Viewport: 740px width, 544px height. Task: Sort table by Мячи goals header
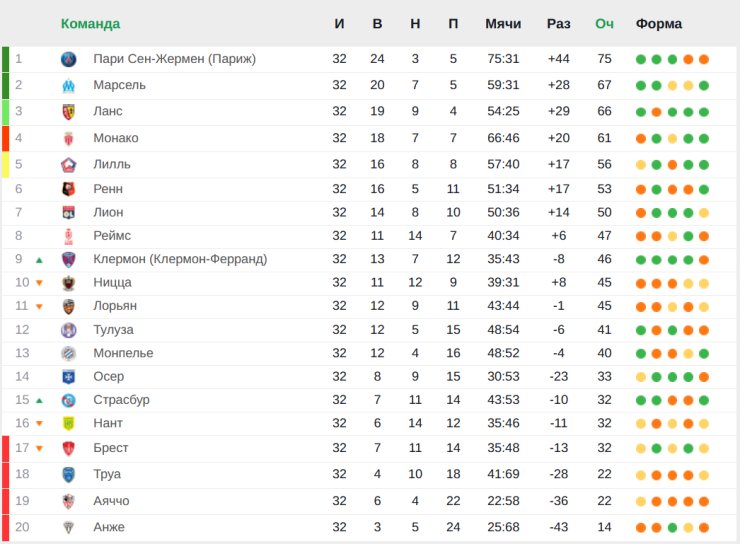tap(503, 24)
